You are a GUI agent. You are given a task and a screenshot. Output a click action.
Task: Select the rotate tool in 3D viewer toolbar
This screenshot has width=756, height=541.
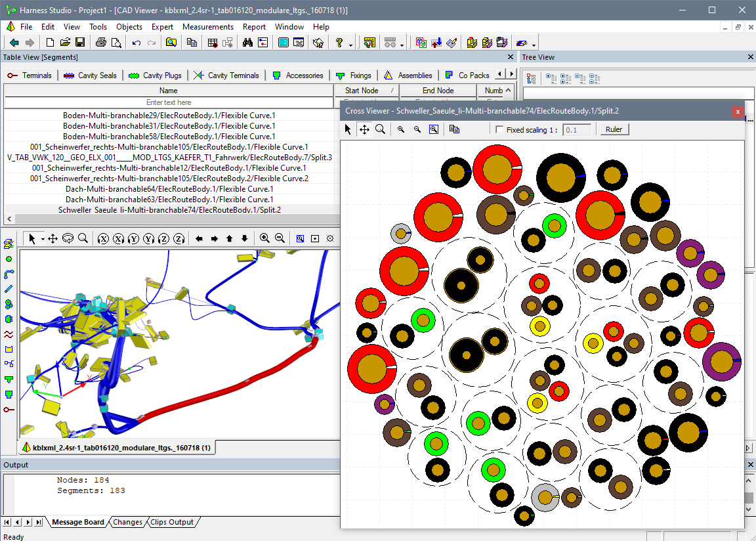click(68, 239)
